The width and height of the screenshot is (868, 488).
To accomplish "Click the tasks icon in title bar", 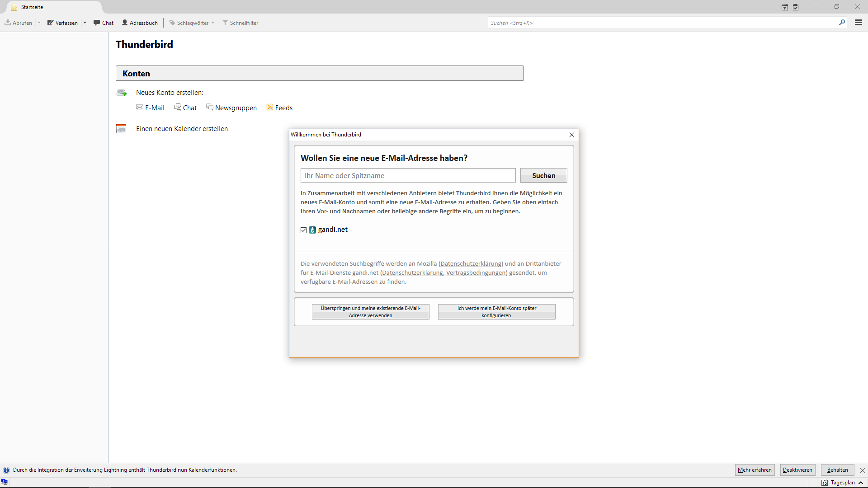I will [796, 7].
